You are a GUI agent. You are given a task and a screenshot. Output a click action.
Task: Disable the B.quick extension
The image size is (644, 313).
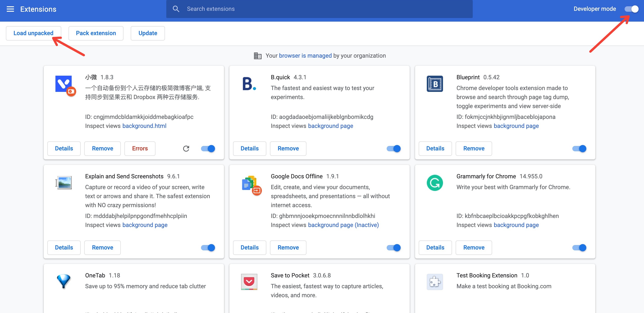pos(393,149)
